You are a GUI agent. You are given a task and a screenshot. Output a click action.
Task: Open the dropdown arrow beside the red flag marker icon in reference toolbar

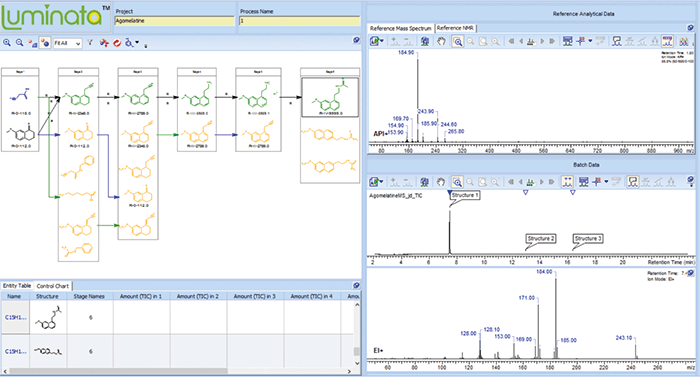[x=590, y=42]
